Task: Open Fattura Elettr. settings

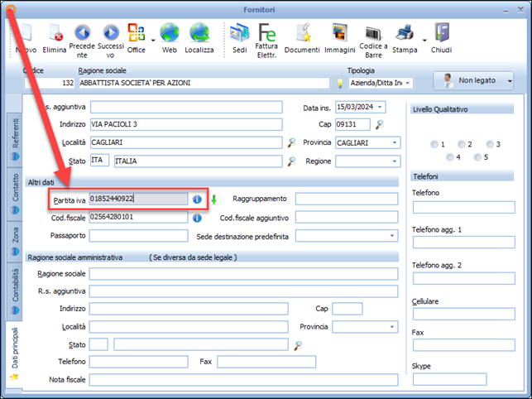Action: tap(266, 41)
